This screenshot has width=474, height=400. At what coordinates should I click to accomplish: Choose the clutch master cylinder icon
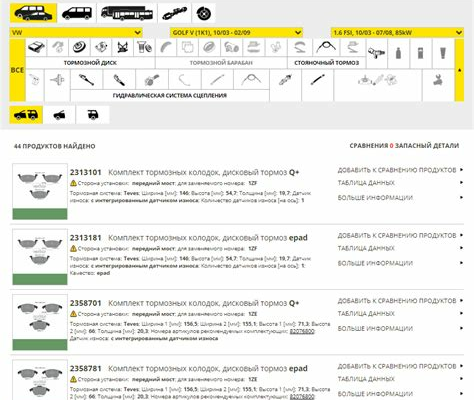(86, 80)
